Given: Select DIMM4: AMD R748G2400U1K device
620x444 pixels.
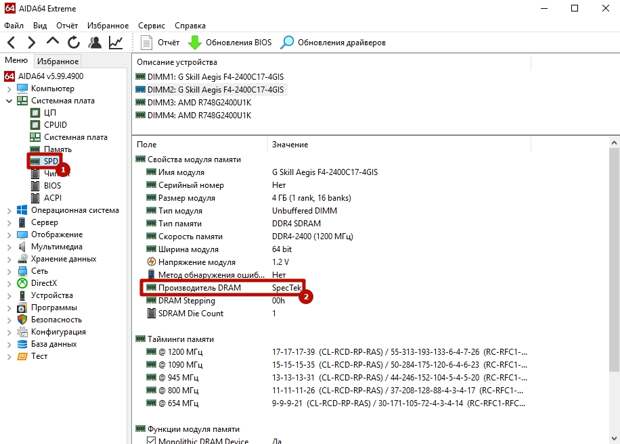Looking at the screenshot, I should pyautogui.click(x=193, y=115).
